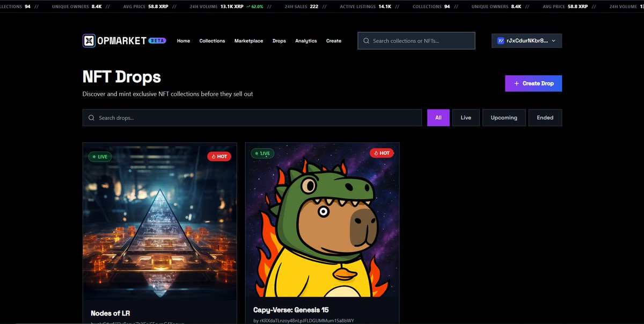The width and height of the screenshot is (644, 324).
Task: Show Upcoming drops
Action: tap(504, 118)
